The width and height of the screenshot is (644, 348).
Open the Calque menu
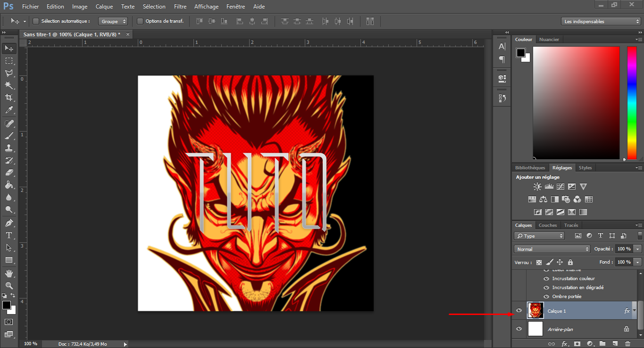(x=104, y=7)
